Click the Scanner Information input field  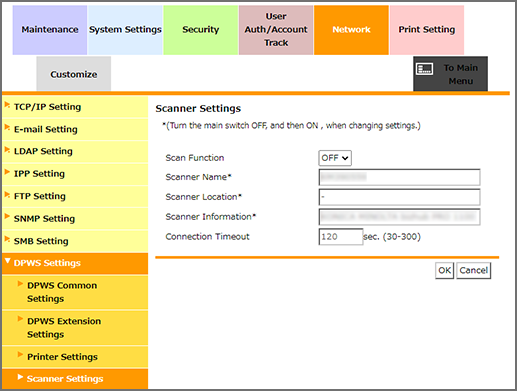(399, 217)
